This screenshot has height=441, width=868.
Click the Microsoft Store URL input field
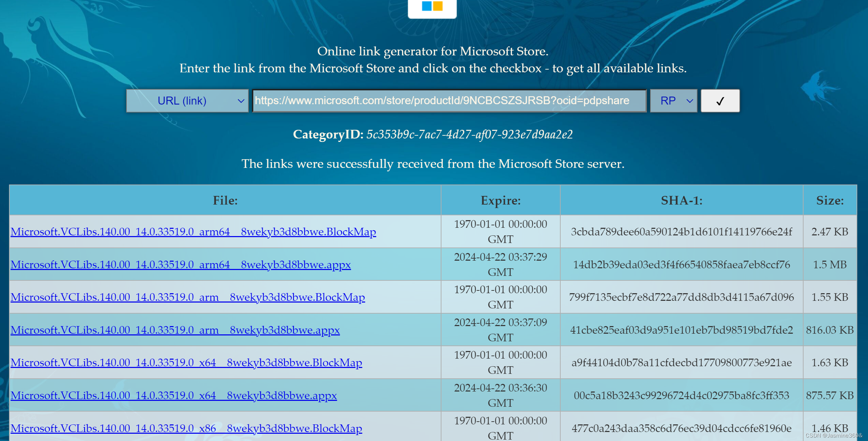coord(449,101)
